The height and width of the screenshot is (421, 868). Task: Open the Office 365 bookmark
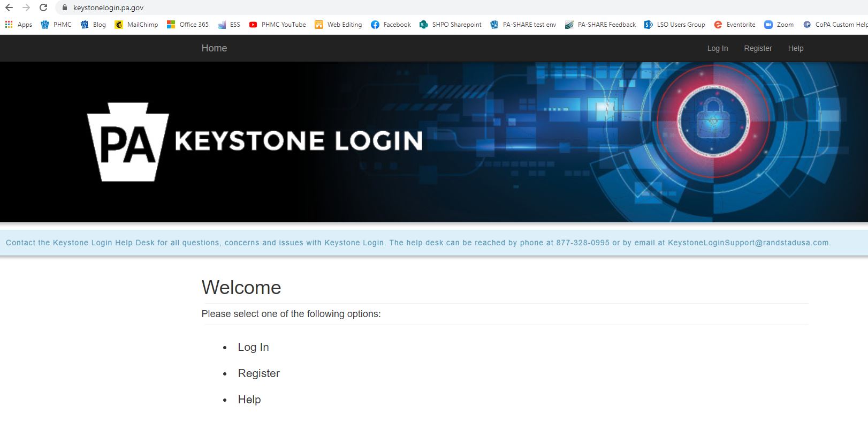187,25
